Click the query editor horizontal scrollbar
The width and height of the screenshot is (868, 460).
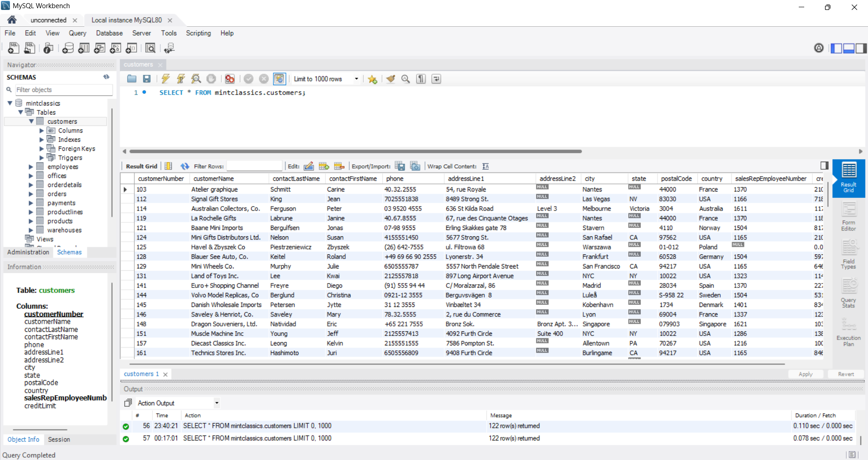pyautogui.click(x=355, y=151)
